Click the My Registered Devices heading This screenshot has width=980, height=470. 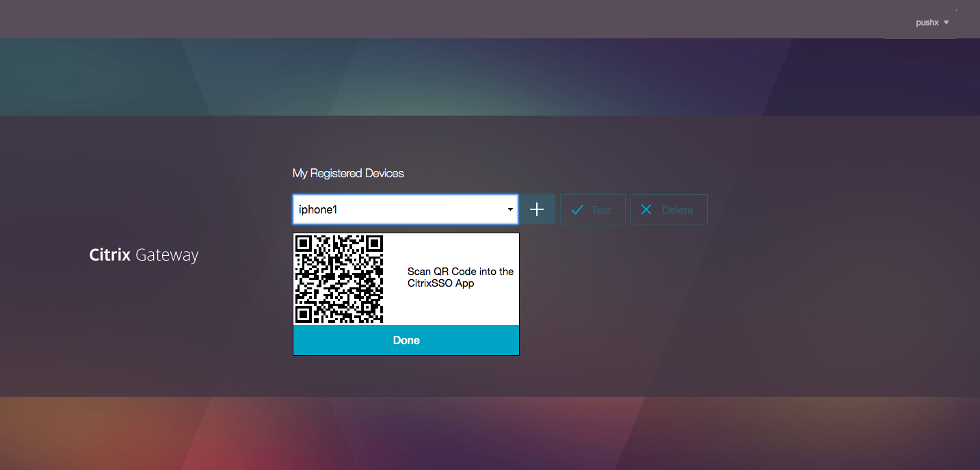coord(348,173)
